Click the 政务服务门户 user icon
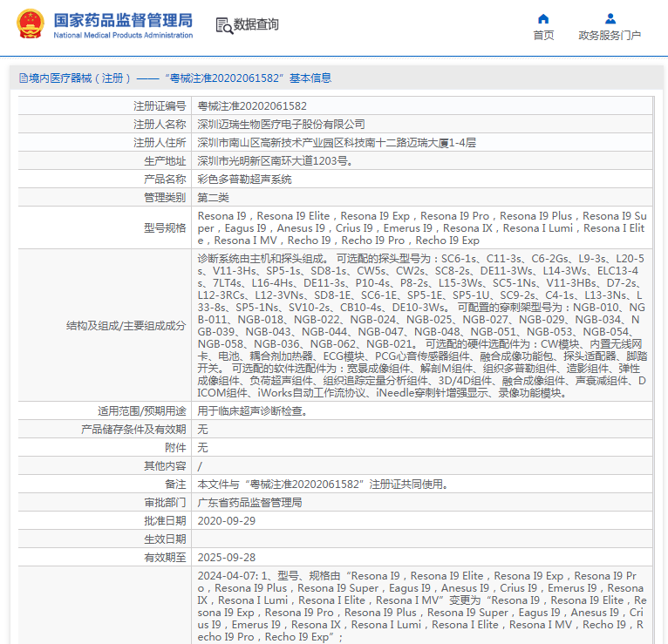The width and height of the screenshot is (668, 644). [x=610, y=18]
